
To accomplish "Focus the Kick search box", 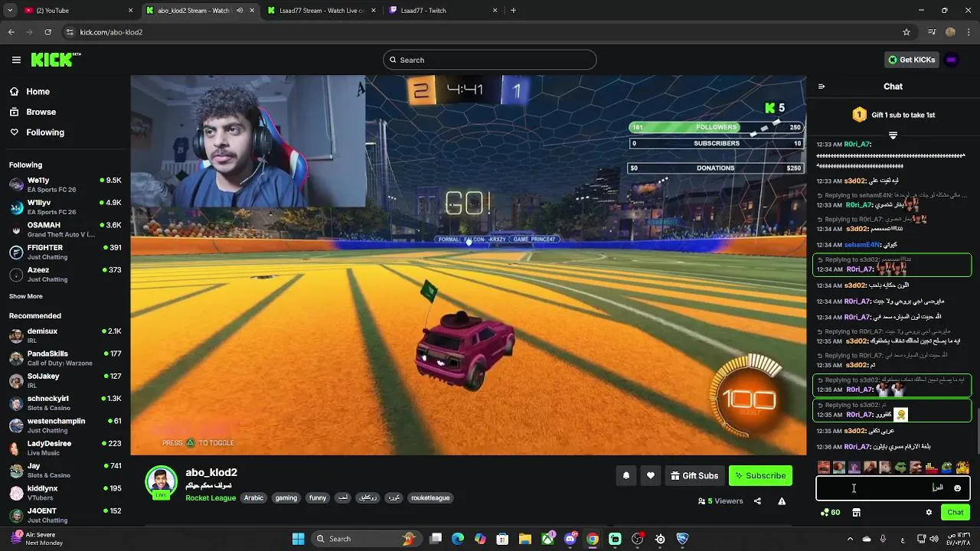I will pyautogui.click(x=490, y=60).
